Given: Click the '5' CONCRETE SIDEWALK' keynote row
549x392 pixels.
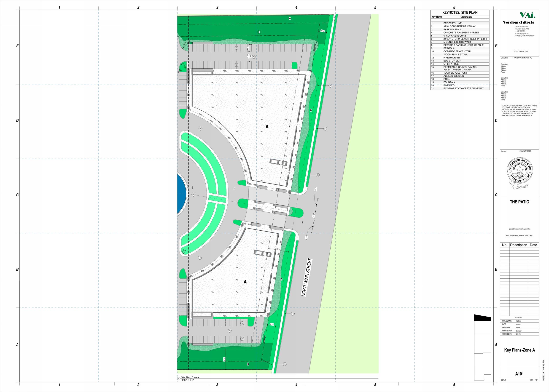Looking at the screenshot, I should coord(460,42).
